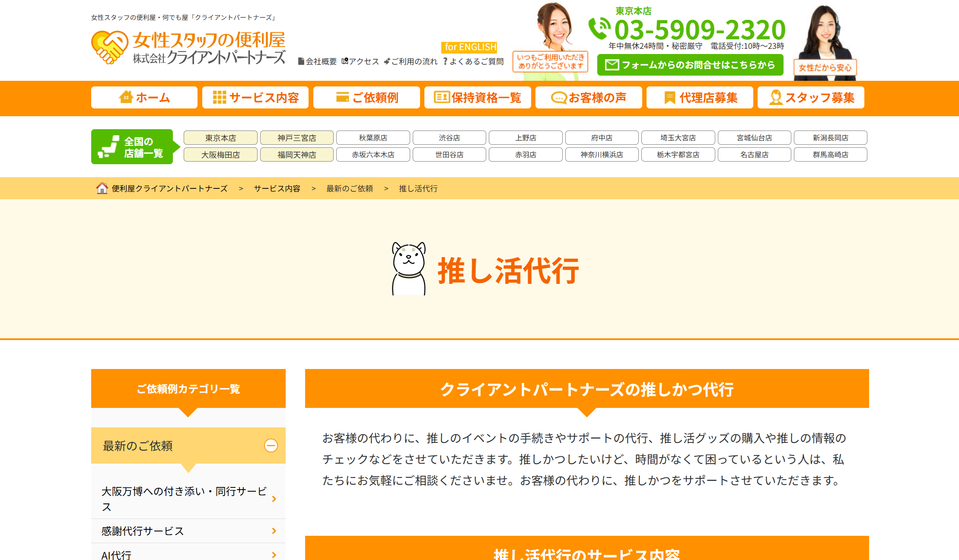The width and height of the screenshot is (959, 560).
Task: Go to サービス内容 breadcrumb link
Action: tap(277, 188)
